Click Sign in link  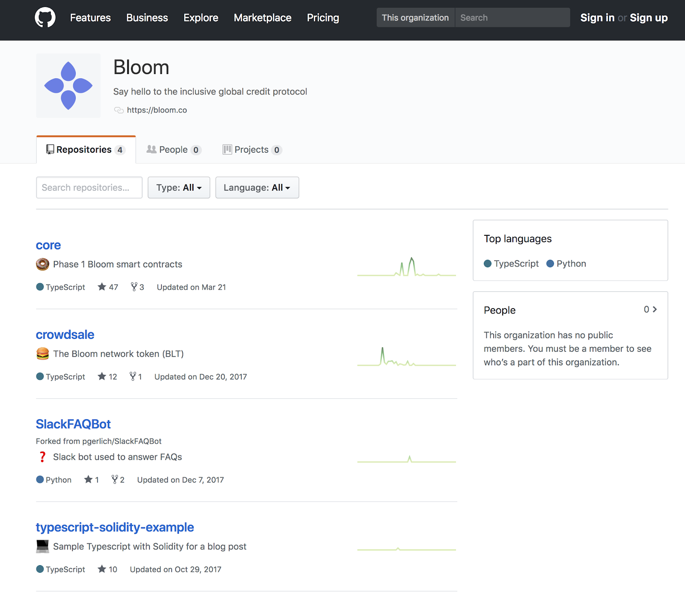point(597,18)
